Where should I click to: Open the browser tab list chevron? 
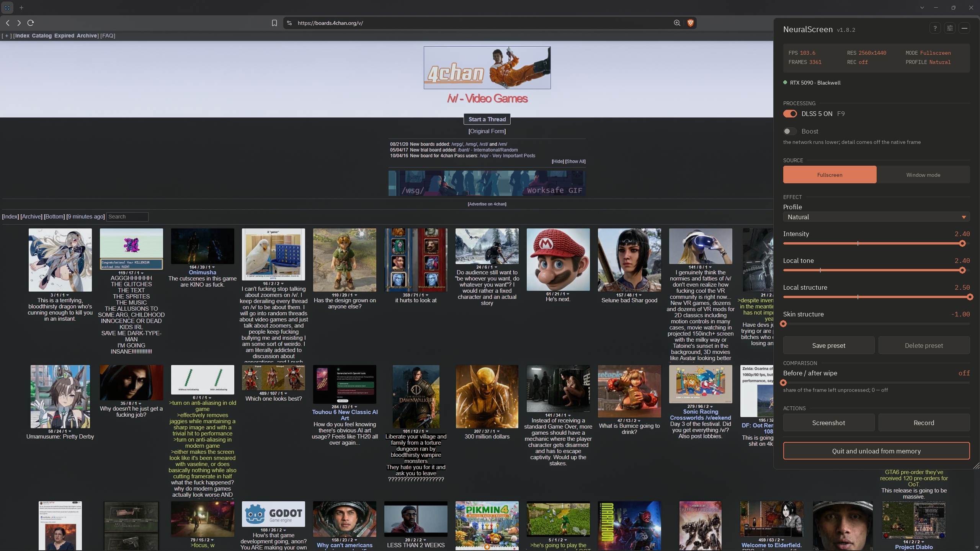tap(922, 8)
